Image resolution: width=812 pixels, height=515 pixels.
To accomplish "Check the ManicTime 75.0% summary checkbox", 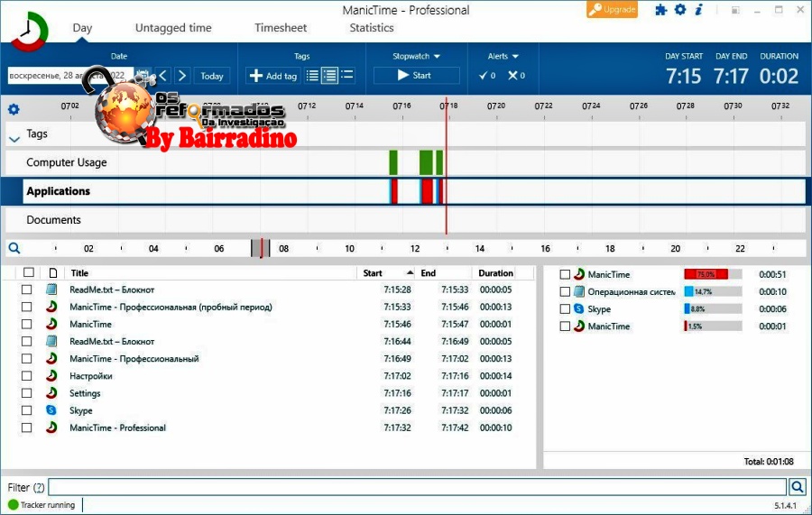I will (565, 274).
